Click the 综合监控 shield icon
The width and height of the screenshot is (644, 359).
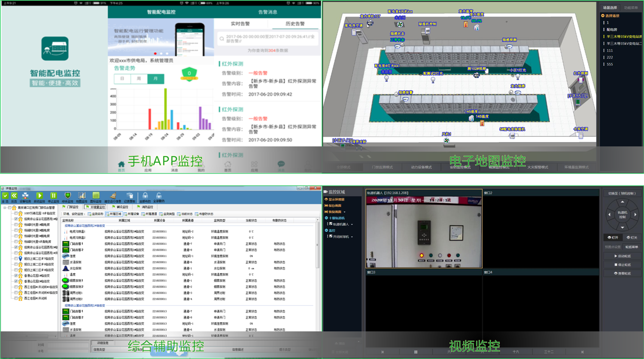click(x=67, y=196)
